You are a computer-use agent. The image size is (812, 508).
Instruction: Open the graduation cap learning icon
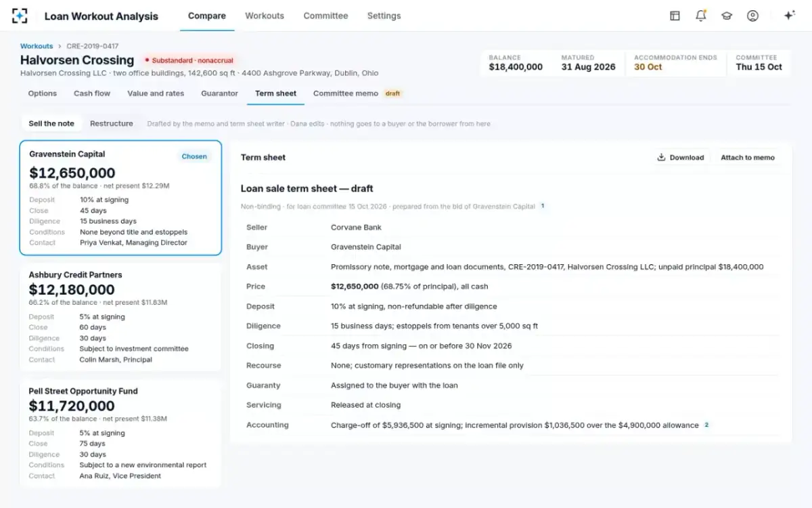(727, 16)
